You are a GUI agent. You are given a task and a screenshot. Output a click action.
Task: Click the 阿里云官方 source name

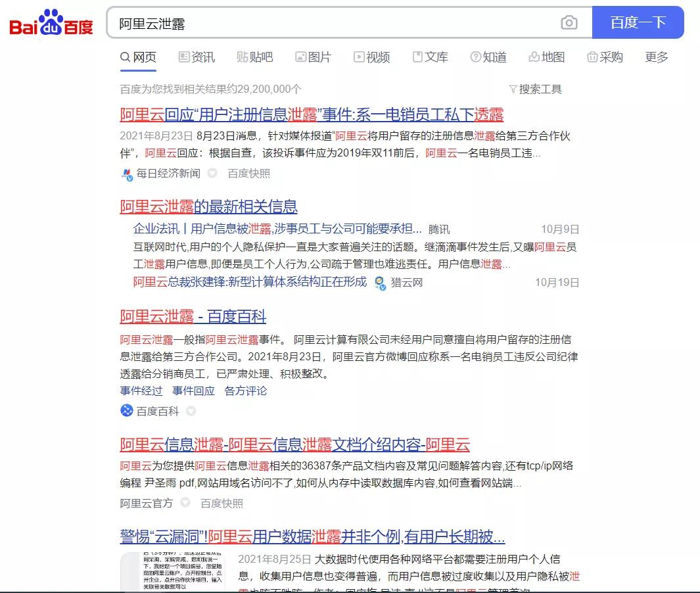[147, 503]
